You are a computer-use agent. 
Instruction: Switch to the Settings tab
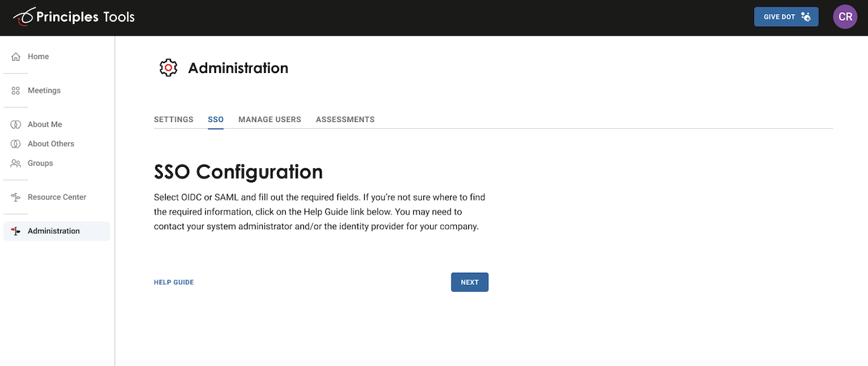click(174, 119)
